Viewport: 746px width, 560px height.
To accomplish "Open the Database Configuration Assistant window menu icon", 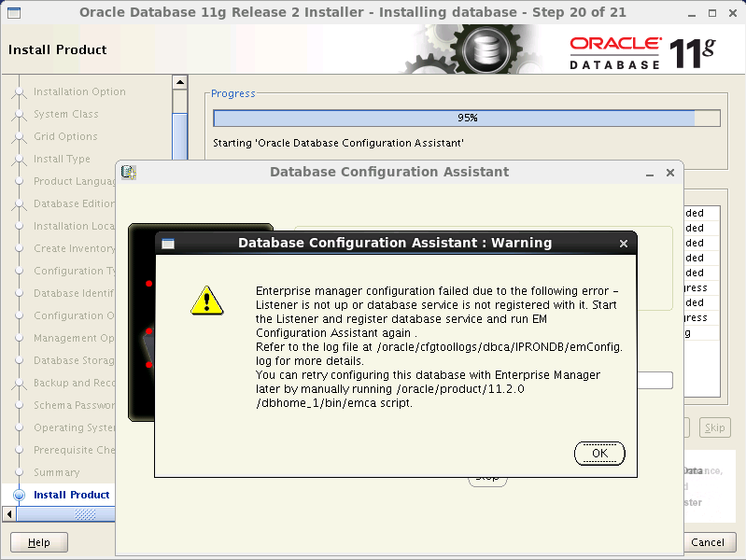I will [129, 173].
